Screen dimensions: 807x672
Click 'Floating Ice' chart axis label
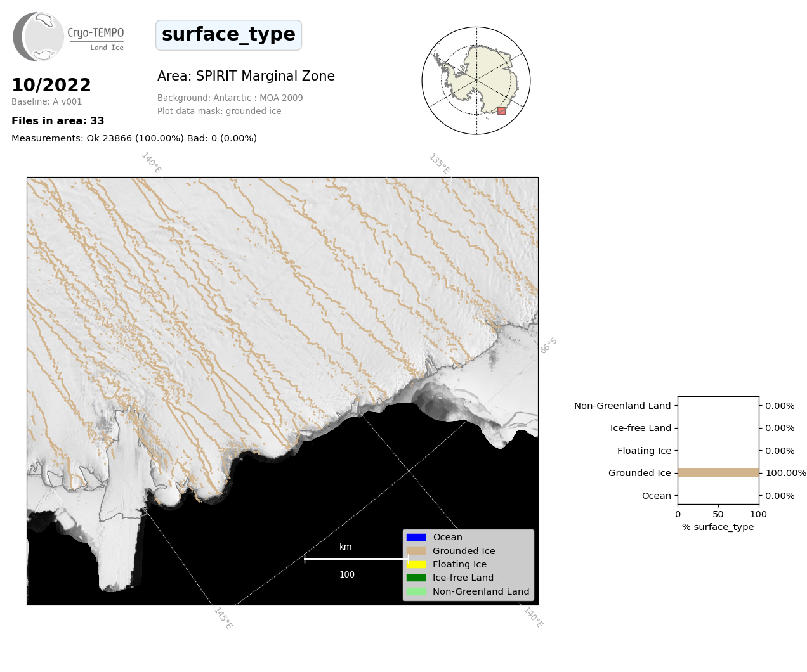(644, 451)
